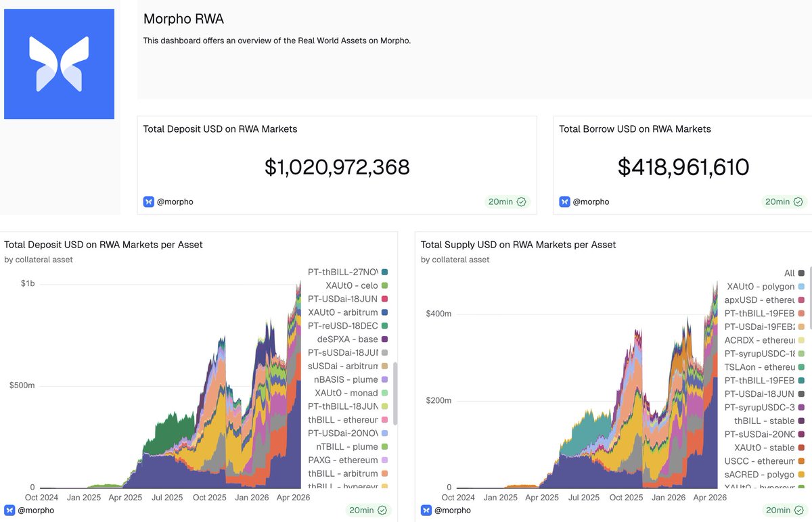
Task: Click the green swatch beside PT-syrupUSDC-18
Action: point(801,354)
